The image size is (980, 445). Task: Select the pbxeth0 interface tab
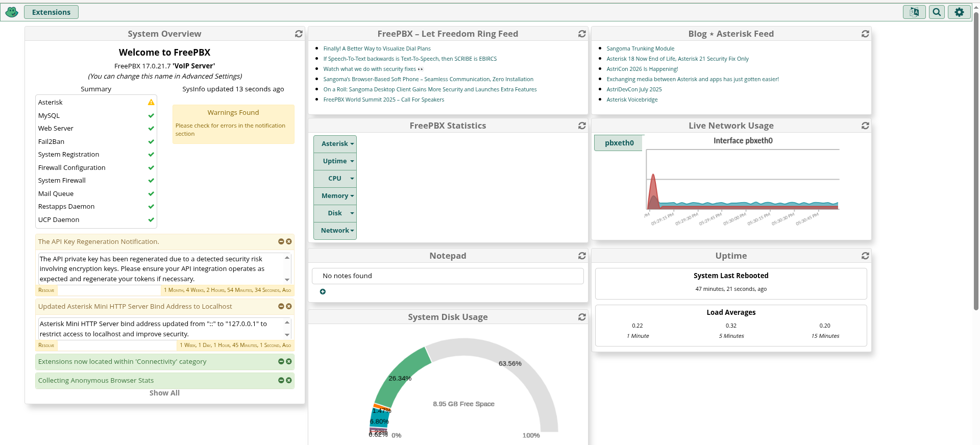619,143
